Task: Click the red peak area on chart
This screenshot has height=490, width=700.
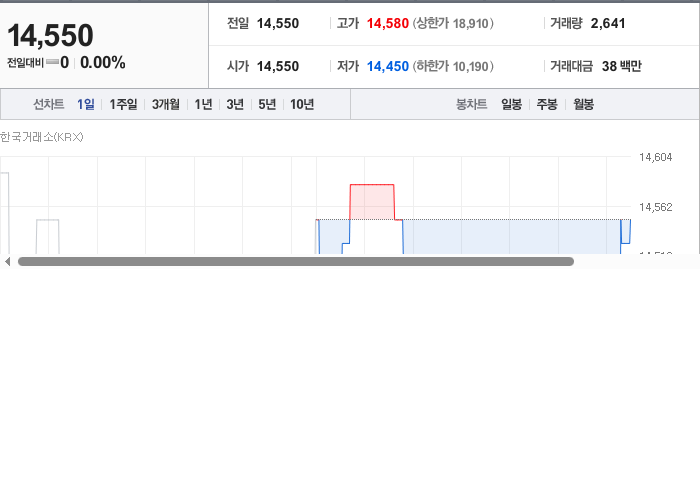Action: pos(372,202)
